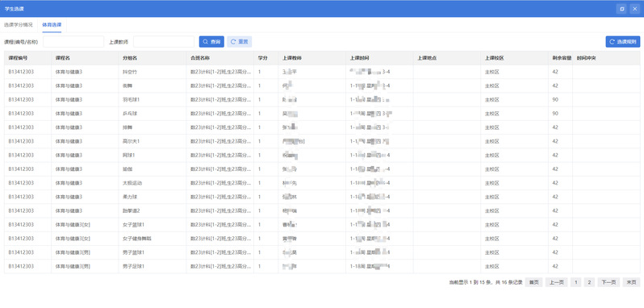Click 体育与健康3[男] in 男子足球1 row
The width and height of the screenshot is (644, 308).
pos(73,266)
